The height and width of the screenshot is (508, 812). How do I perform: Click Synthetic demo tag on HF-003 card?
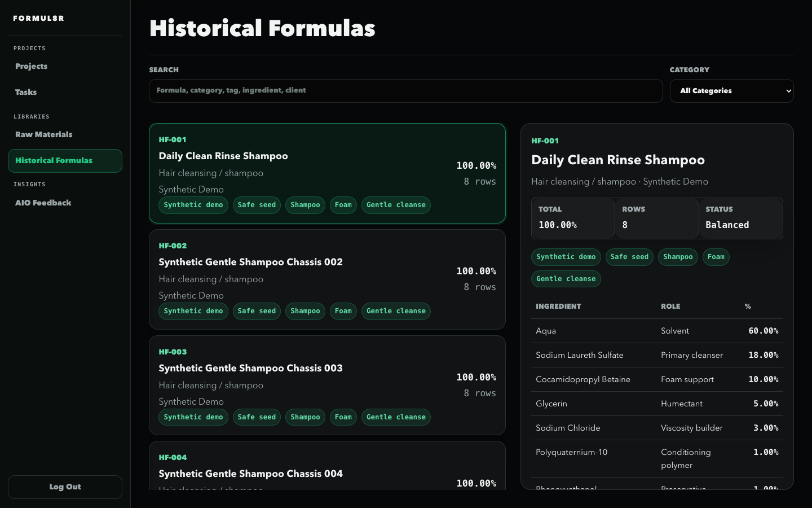193,417
